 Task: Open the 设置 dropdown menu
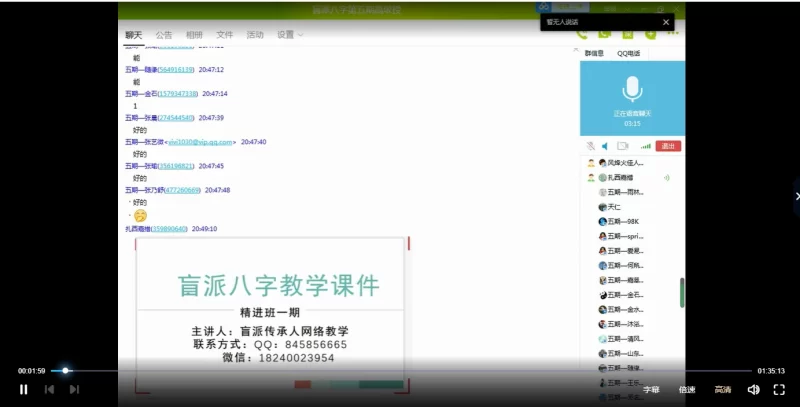click(x=290, y=35)
